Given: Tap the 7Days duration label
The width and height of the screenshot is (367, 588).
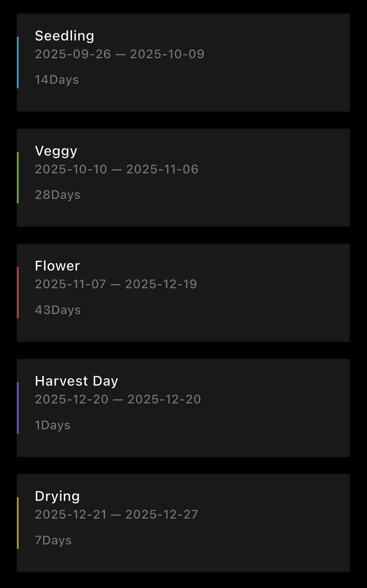Looking at the screenshot, I should (53, 540).
